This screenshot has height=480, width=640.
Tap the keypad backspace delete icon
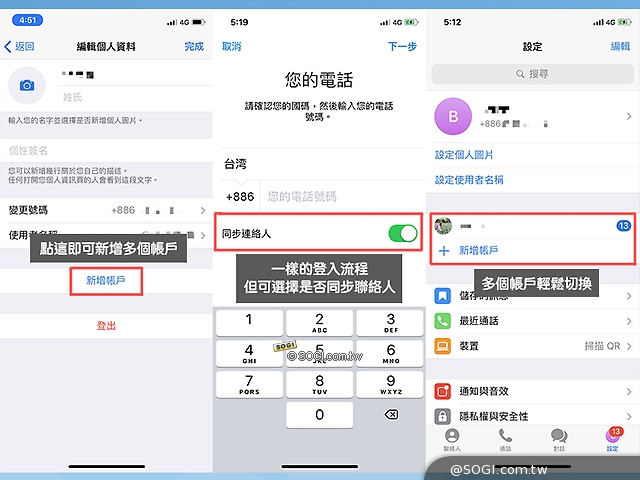coord(391,415)
